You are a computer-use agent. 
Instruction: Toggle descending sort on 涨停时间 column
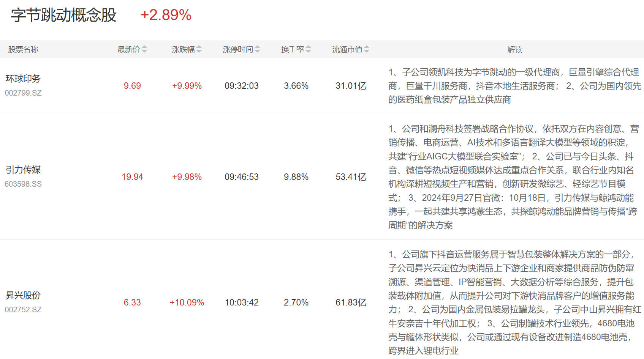[258, 51]
